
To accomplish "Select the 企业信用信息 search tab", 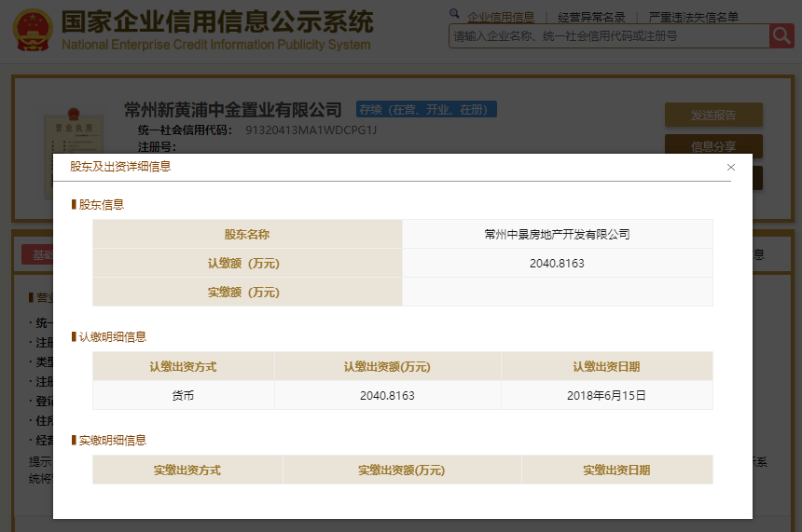I will pyautogui.click(x=501, y=18).
